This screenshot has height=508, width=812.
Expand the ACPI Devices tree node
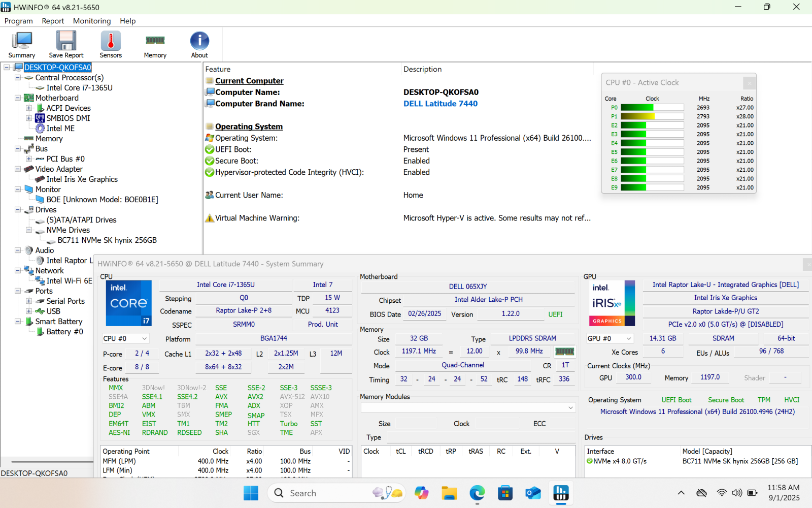tap(29, 108)
